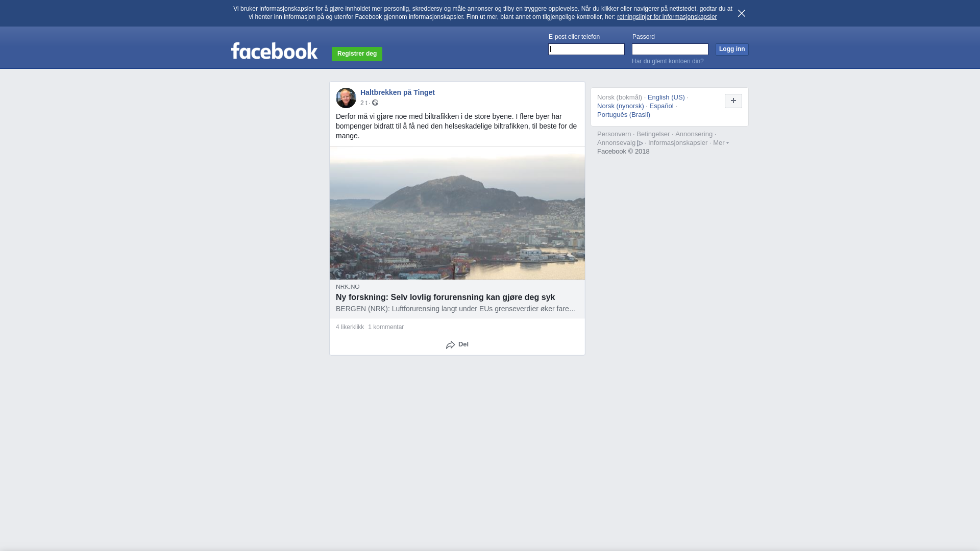
Task: Open the plus button for more languages
Action: 733,101
